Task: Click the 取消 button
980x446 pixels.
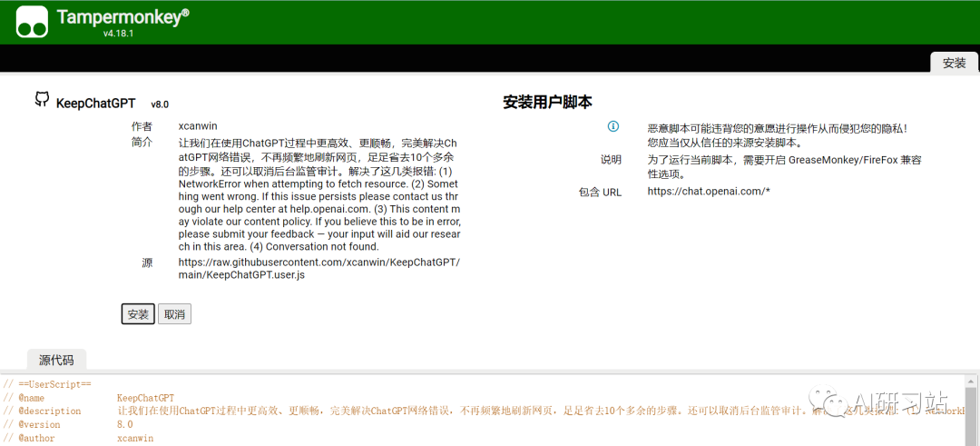Action: tap(174, 314)
